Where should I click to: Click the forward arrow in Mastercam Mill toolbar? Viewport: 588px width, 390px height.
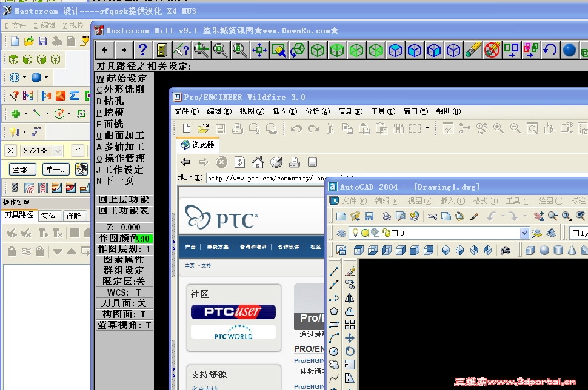click(124, 50)
